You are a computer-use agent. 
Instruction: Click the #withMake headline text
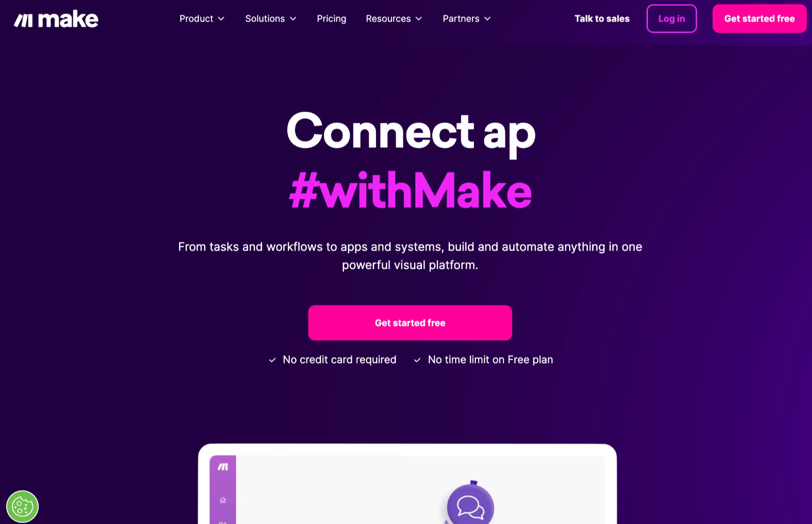pos(410,190)
